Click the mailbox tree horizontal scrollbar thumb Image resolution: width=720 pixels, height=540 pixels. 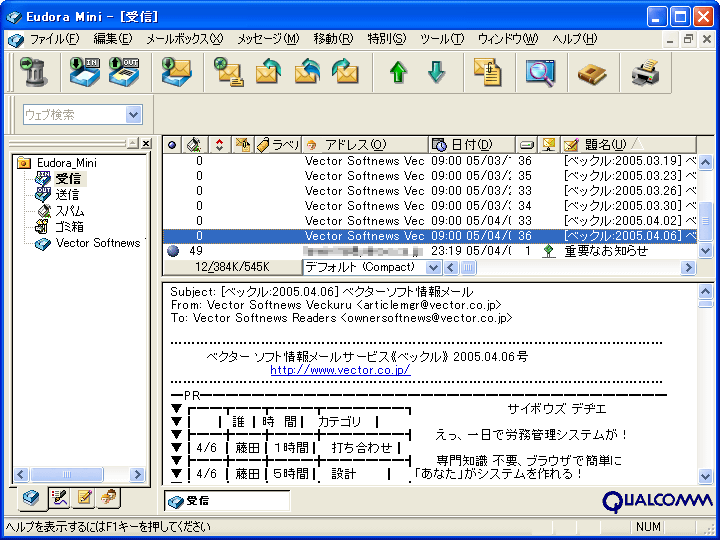(67, 474)
